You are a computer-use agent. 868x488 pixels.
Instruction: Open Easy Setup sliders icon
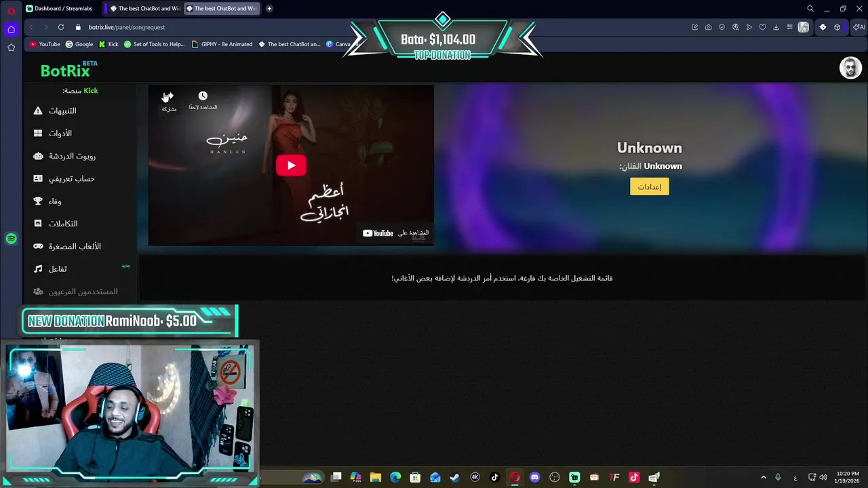789,27
